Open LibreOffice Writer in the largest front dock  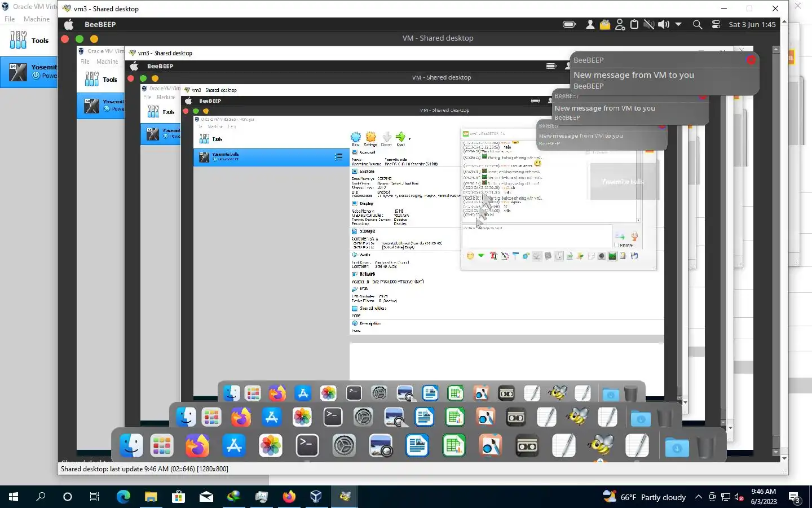(x=417, y=446)
